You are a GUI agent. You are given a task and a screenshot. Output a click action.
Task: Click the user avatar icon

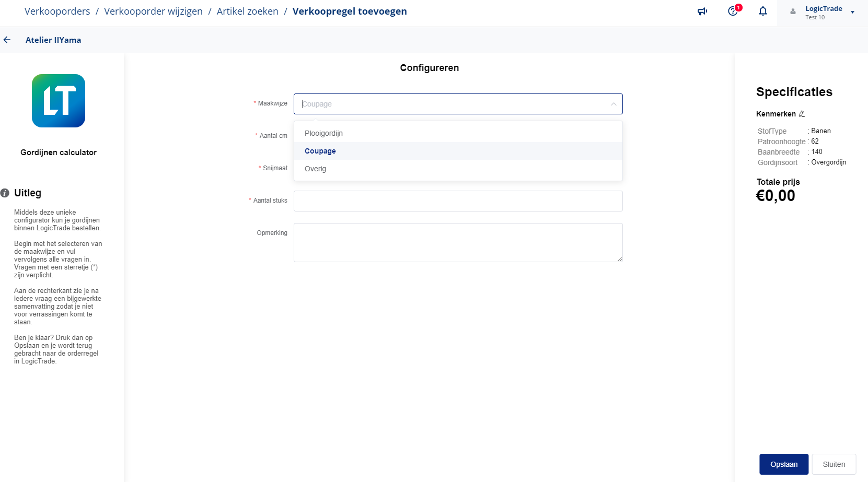(793, 11)
